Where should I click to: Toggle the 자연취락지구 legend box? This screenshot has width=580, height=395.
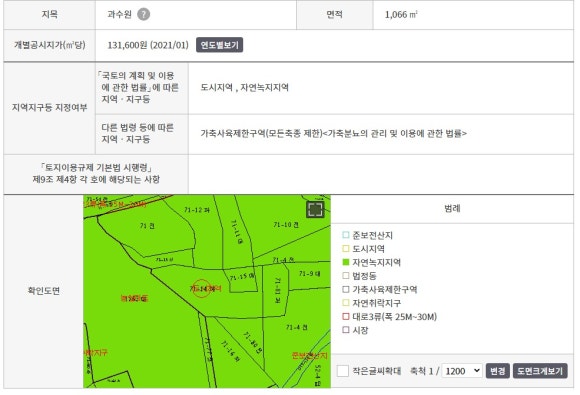coord(345,303)
